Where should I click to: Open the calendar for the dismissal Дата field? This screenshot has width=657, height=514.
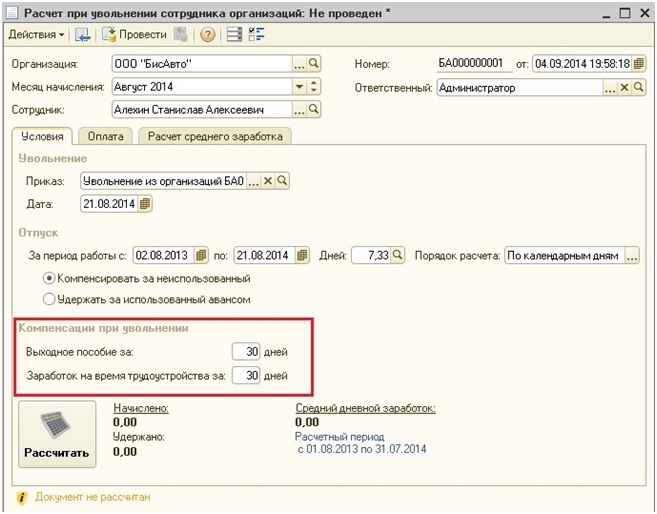pos(145,204)
